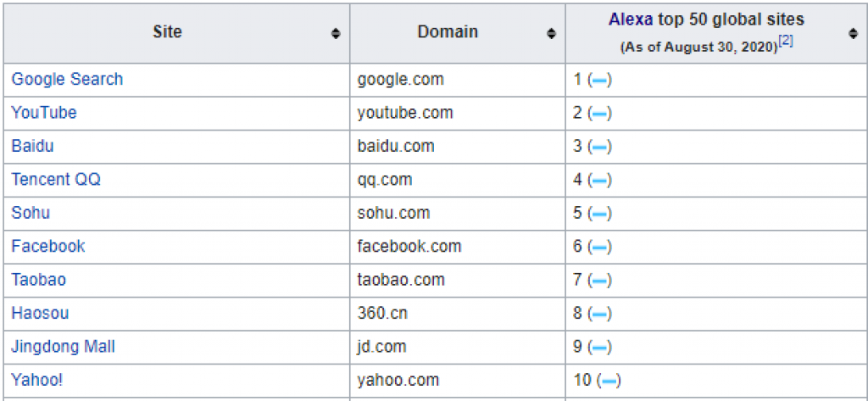Follow the Haosou link
The width and height of the screenshot is (868, 401).
tap(40, 314)
